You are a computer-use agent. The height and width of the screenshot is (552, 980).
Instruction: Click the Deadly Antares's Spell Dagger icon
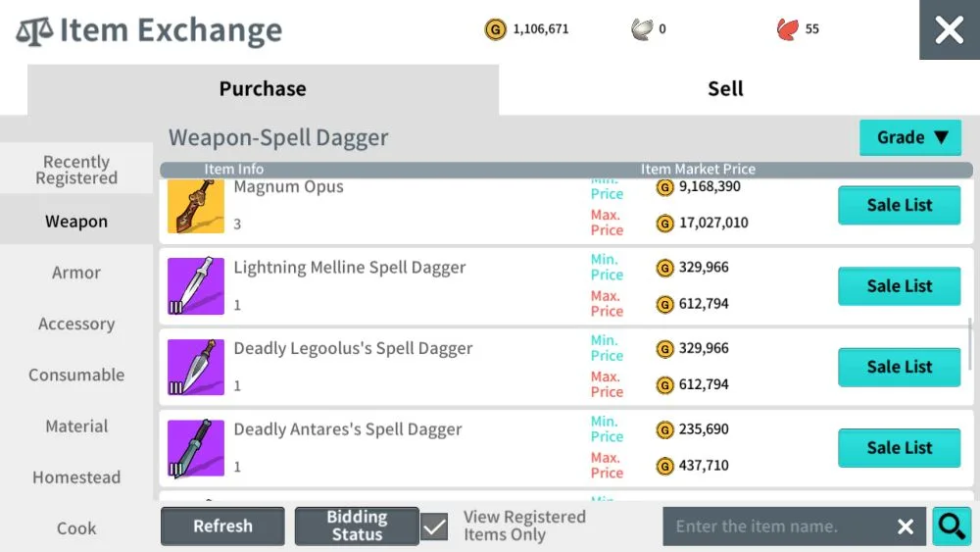point(196,448)
